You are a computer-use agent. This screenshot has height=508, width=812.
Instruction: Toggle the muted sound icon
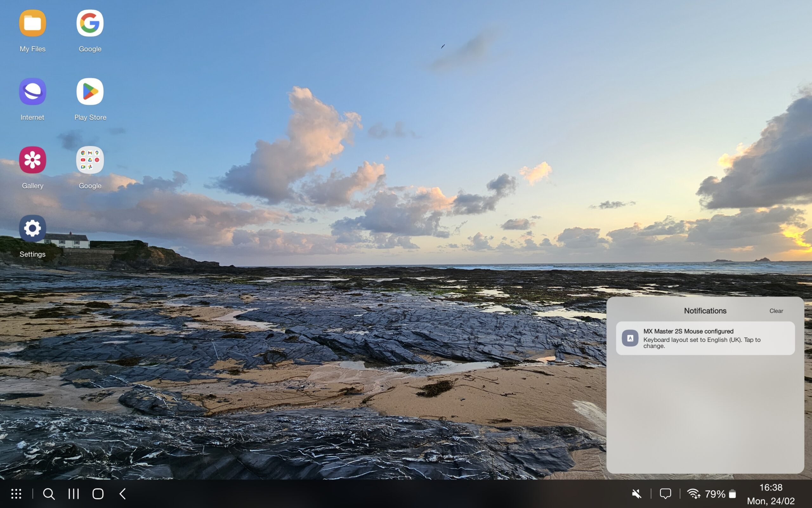point(637,493)
